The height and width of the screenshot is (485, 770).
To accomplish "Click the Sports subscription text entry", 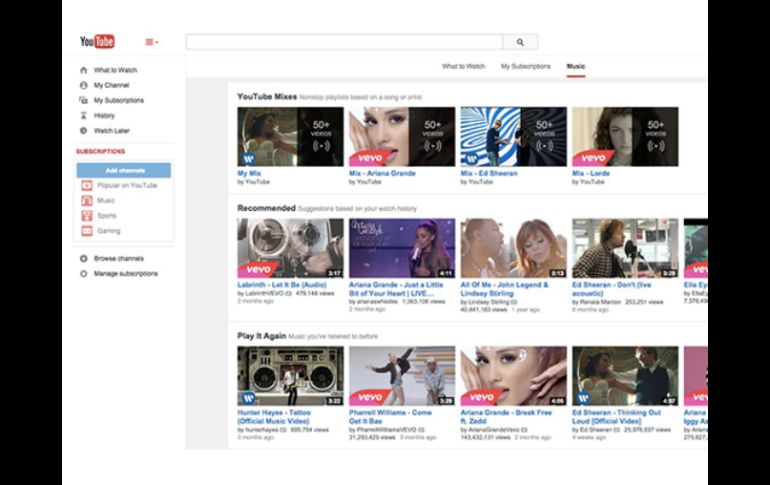I will click(x=107, y=216).
